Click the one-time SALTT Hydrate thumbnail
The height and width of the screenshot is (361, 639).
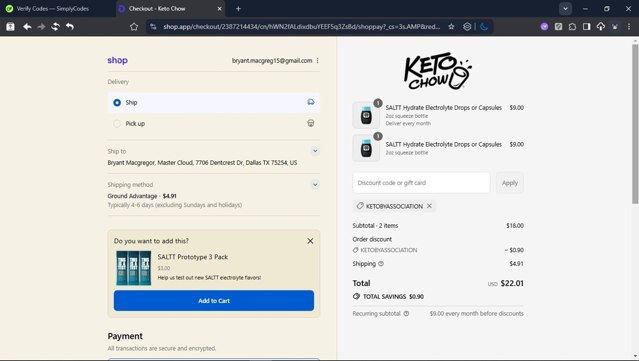(366, 148)
